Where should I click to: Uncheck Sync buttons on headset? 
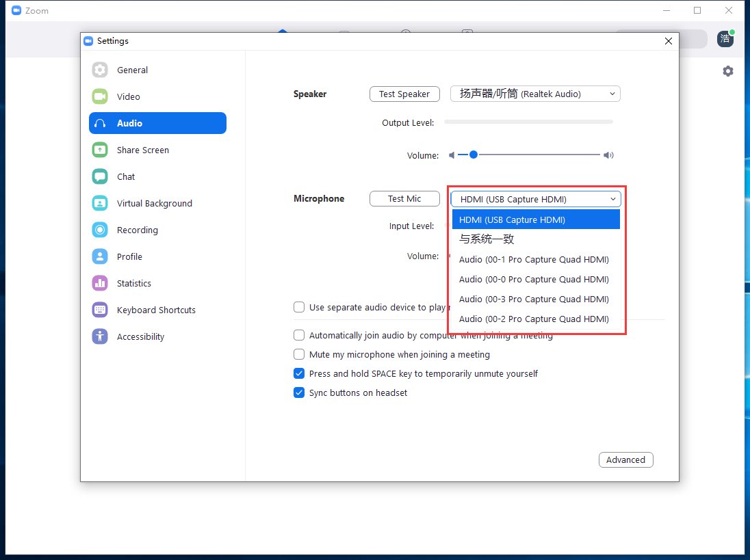tap(299, 392)
